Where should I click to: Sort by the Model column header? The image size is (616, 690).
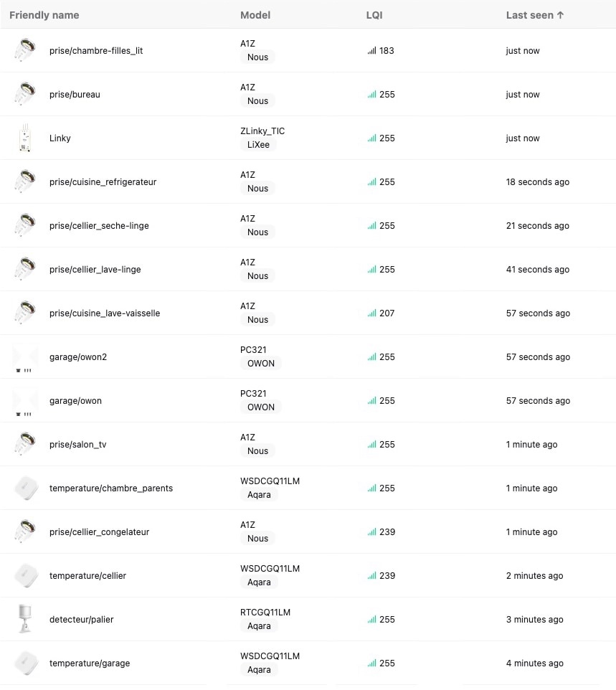[x=255, y=15]
